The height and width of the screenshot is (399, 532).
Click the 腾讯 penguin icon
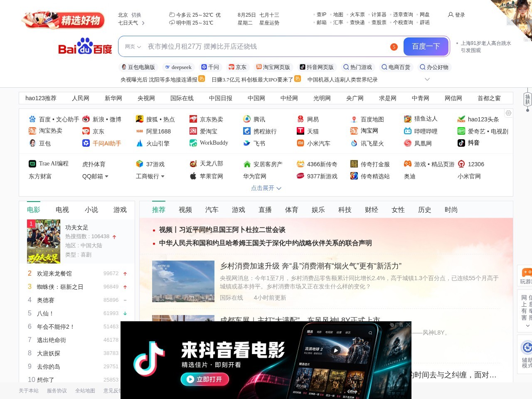click(247, 119)
